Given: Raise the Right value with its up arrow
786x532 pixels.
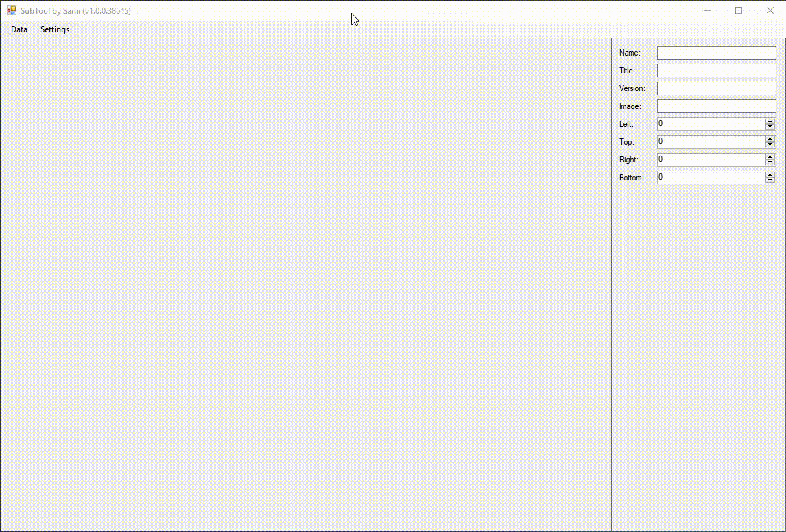Looking at the screenshot, I should (x=770, y=157).
